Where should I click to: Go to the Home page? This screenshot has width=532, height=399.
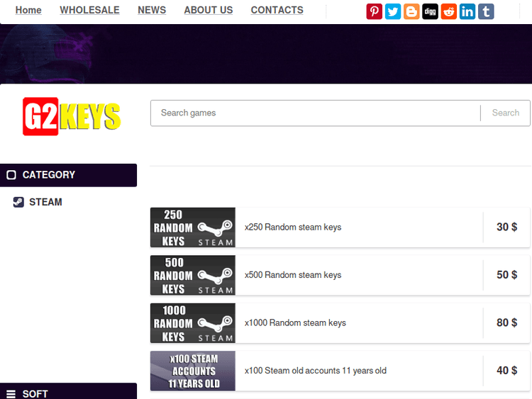click(28, 10)
